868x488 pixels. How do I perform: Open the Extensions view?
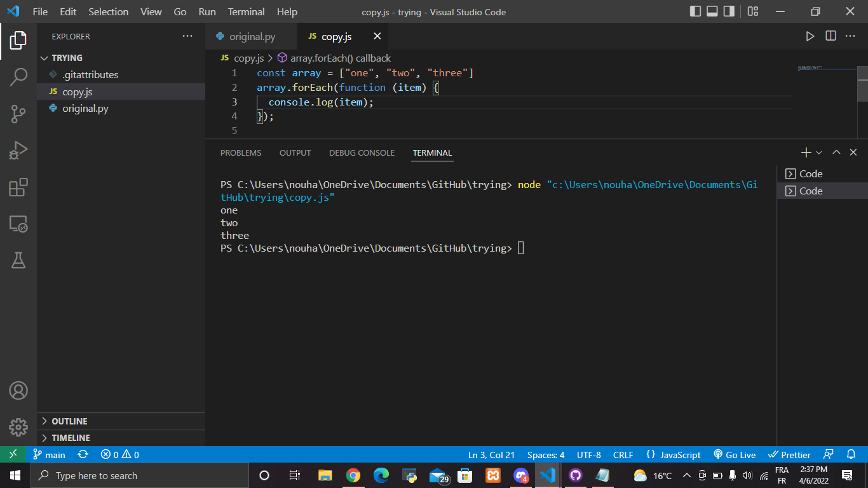(x=18, y=187)
